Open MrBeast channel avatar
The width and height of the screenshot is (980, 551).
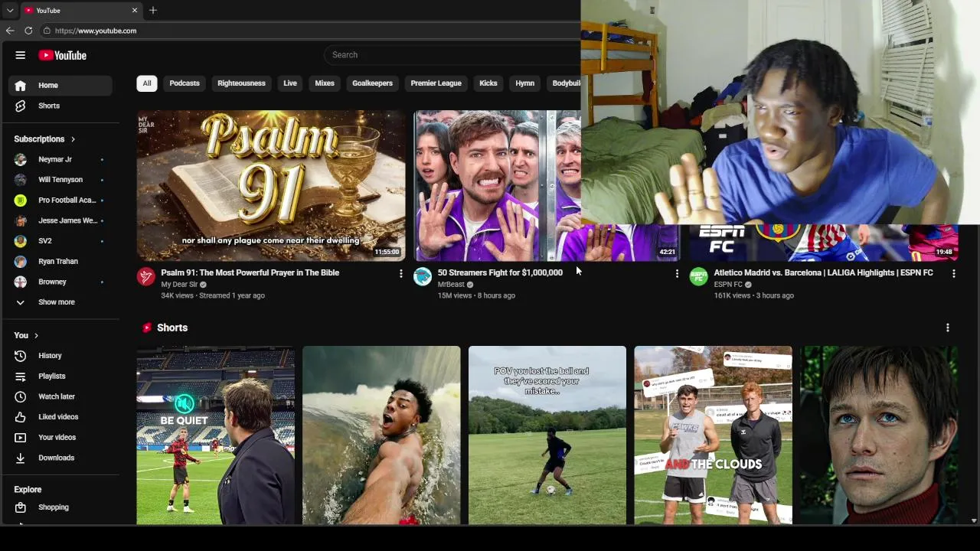423,277
